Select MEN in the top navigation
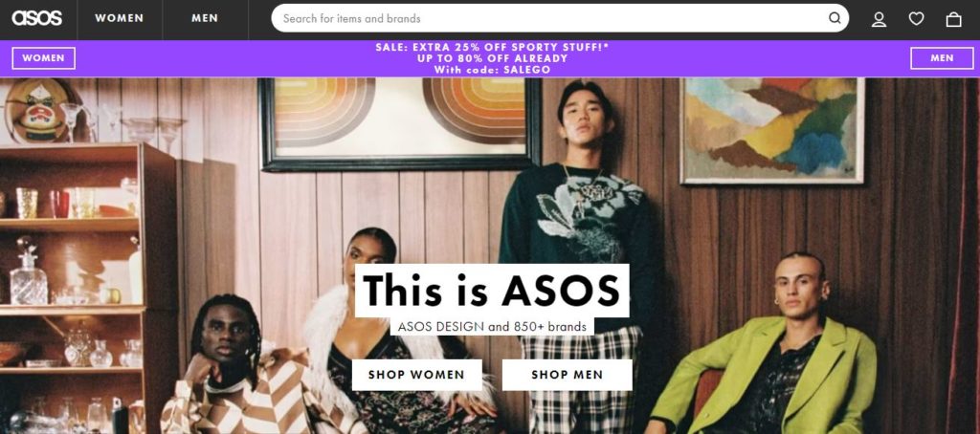Image resolution: width=980 pixels, height=434 pixels. click(205, 19)
